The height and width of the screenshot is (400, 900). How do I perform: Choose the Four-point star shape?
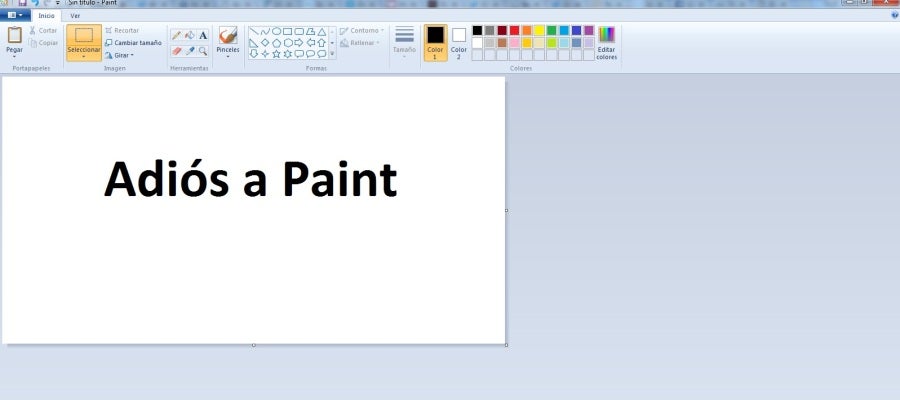click(265, 53)
